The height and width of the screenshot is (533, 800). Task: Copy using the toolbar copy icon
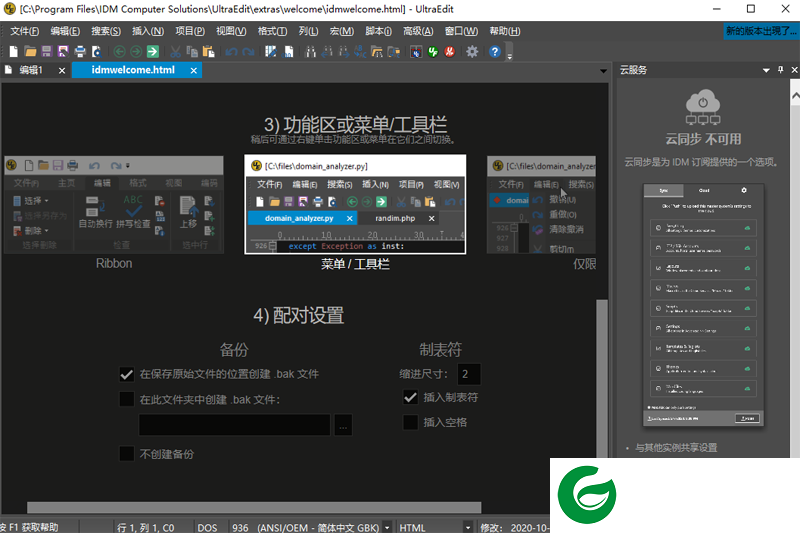[192, 52]
